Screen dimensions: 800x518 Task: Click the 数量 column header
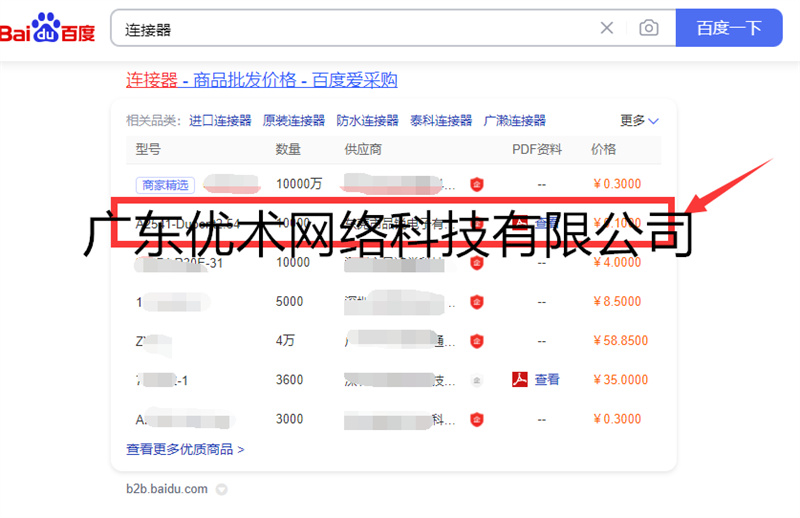coord(288,149)
